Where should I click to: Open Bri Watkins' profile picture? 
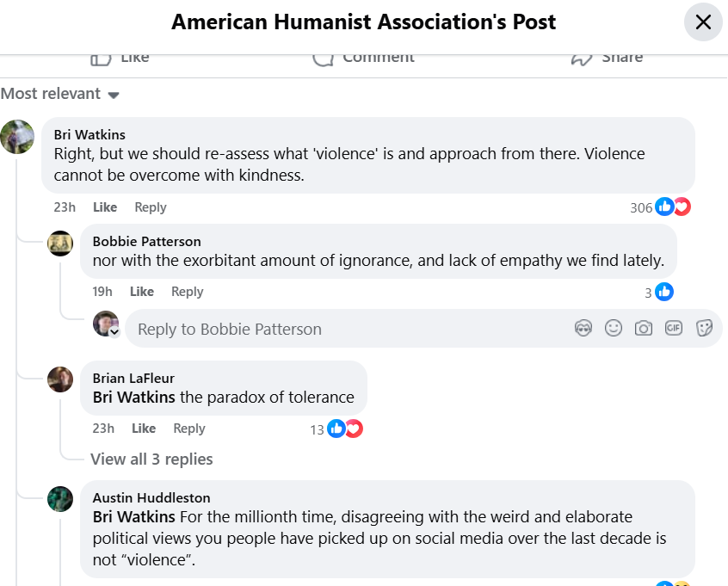(x=17, y=137)
